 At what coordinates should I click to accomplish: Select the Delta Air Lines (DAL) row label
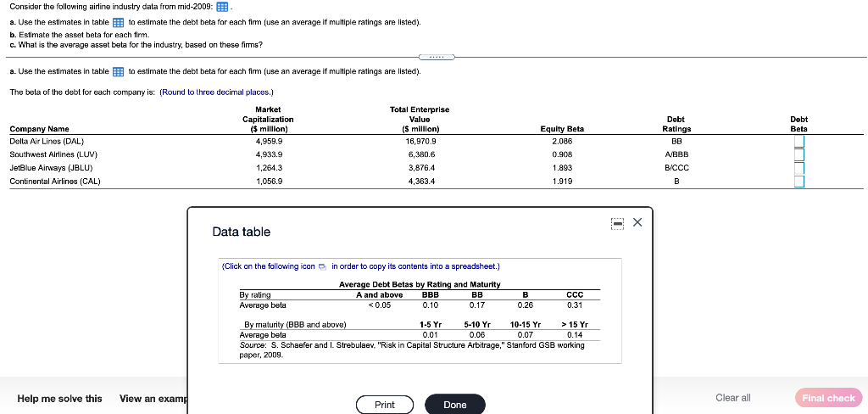pos(47,142)
